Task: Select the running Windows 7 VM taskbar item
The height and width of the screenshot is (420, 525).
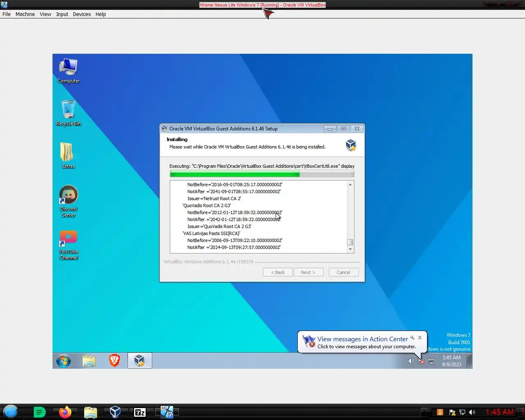Action: pyautogui.click(x=167, y=412)
